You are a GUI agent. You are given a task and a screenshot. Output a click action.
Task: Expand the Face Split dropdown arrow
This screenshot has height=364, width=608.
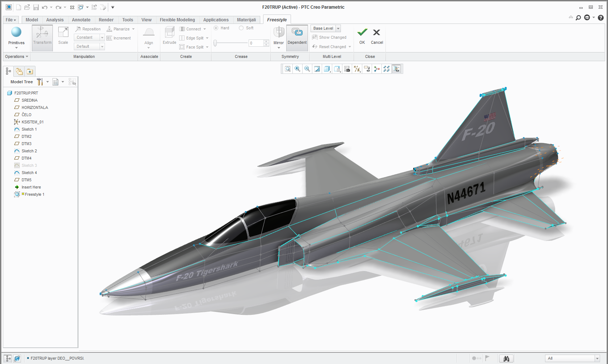coord(207,47)
